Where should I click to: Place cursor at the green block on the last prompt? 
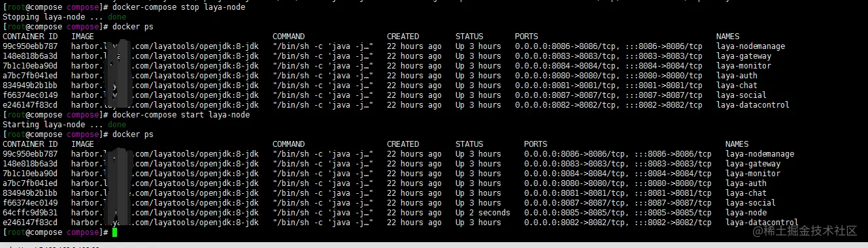point(114,232)
